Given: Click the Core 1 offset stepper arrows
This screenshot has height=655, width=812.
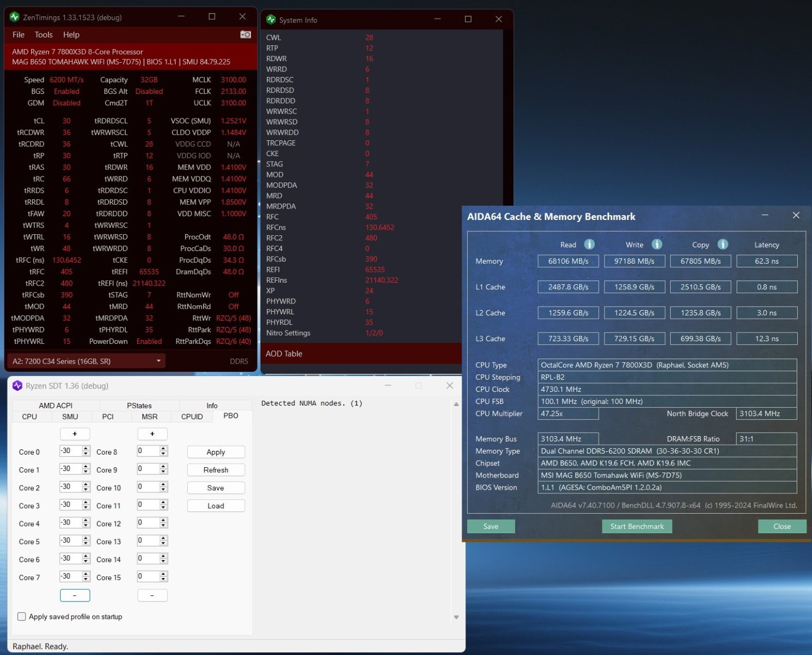Looking at the screenshot, I should click(x=86, y=469).
